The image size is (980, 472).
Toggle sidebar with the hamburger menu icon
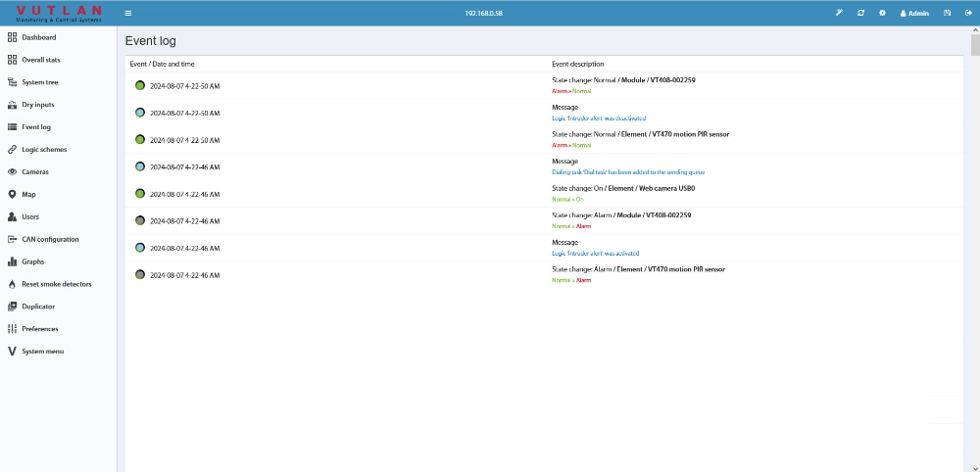[x=128, y=13]
